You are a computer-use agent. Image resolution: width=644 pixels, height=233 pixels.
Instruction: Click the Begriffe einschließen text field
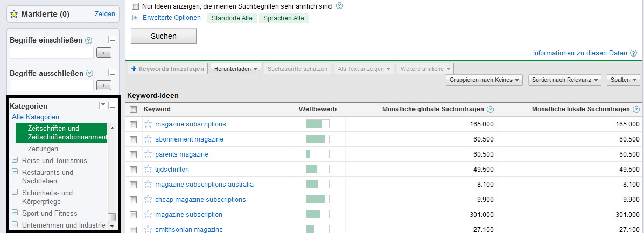pos(52,53)
